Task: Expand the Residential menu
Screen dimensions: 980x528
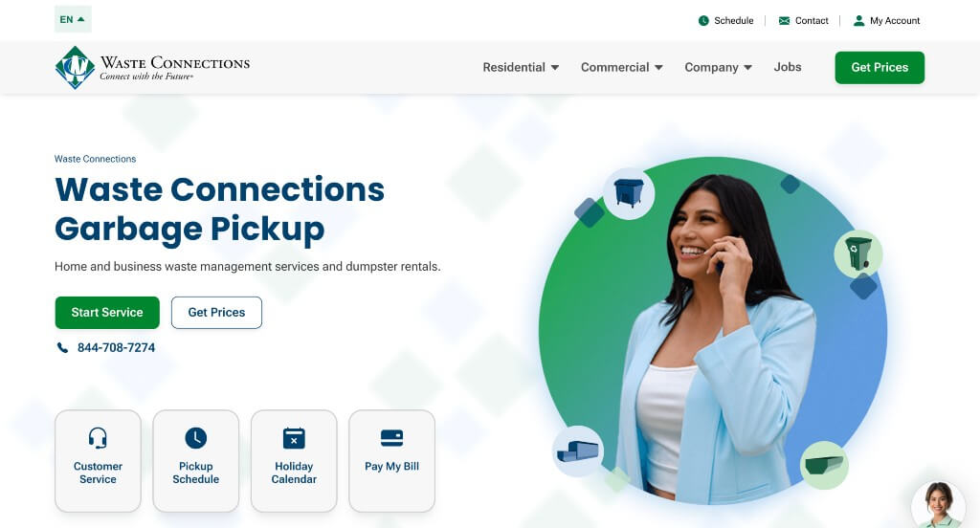Action: 521,68
